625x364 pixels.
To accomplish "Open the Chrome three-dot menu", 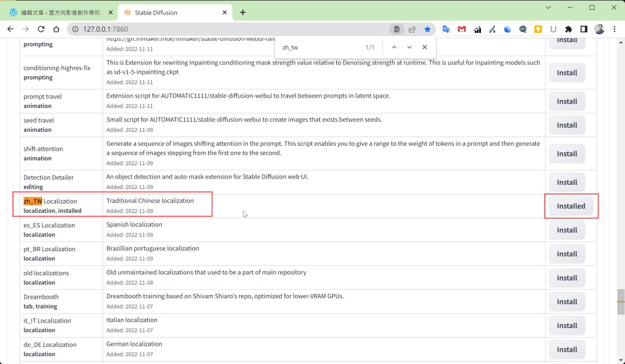I will click(x=615, y=29).
